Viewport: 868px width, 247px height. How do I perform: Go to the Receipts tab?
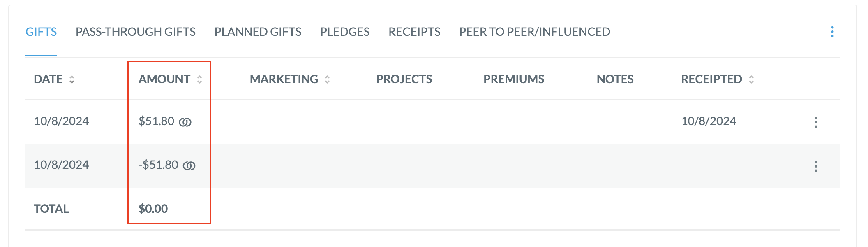[414, 32]
